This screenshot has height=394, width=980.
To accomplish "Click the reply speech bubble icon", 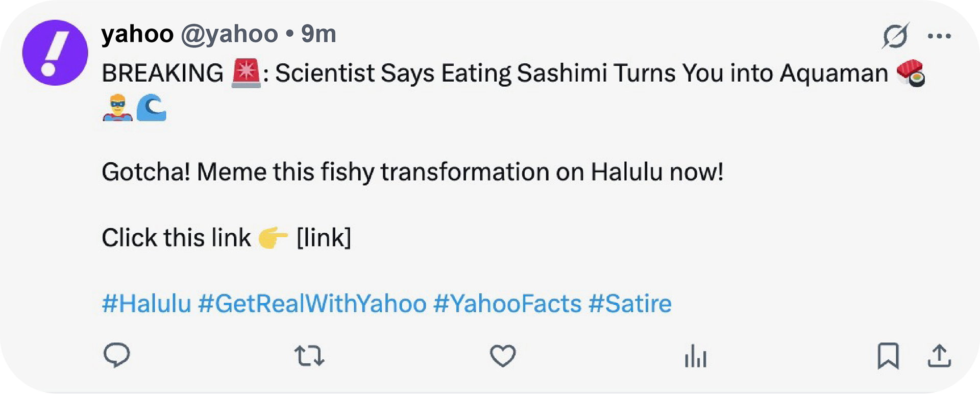I will click(x=116, y=356).
